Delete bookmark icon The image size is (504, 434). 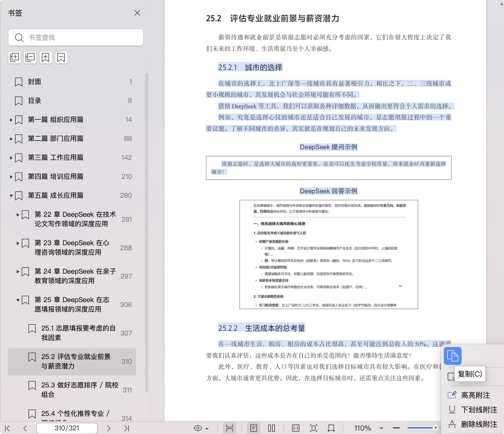[x=61, y=57]
